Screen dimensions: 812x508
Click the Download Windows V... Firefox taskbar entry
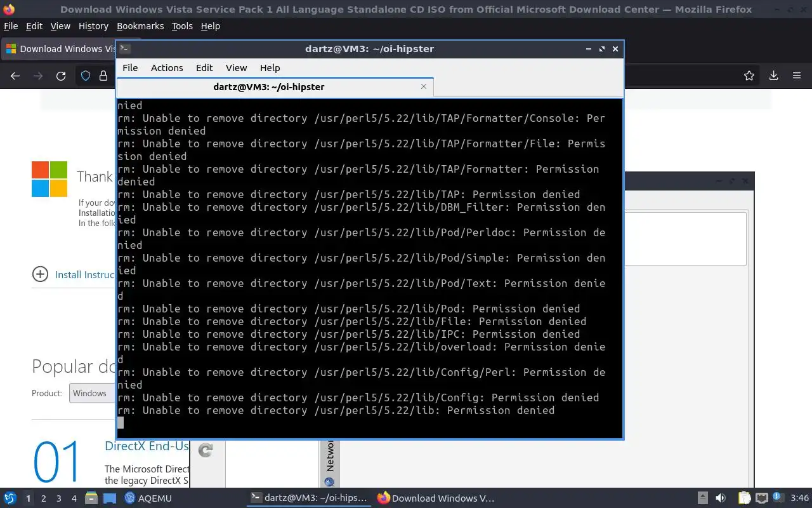click(x=436, y=498)
